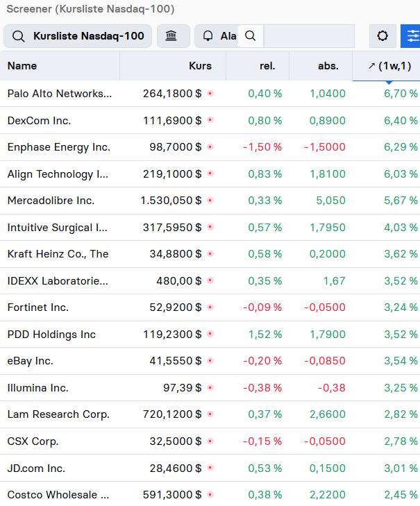The height and width of the screenshot is (506, 420).
Task: Click the Screener (Kursliste Nasdaq-100) title
Action: tap(90, 9)
